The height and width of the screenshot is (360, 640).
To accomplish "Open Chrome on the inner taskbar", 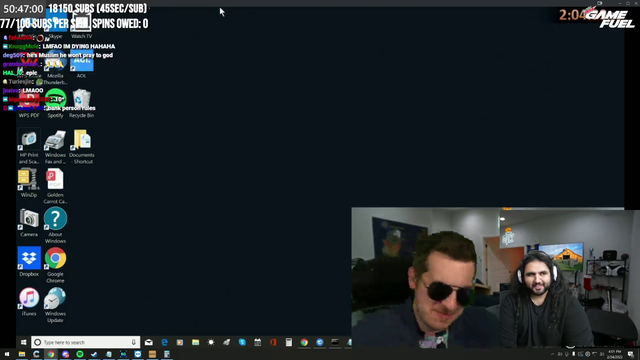I will pyautogui.click(x=304, y=342).
